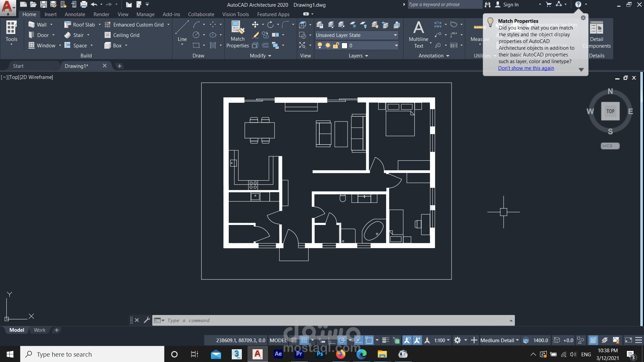Open the Wall tool dropdown arrow
The width and height of the screenshot is (644, 362).
[51, 25]
